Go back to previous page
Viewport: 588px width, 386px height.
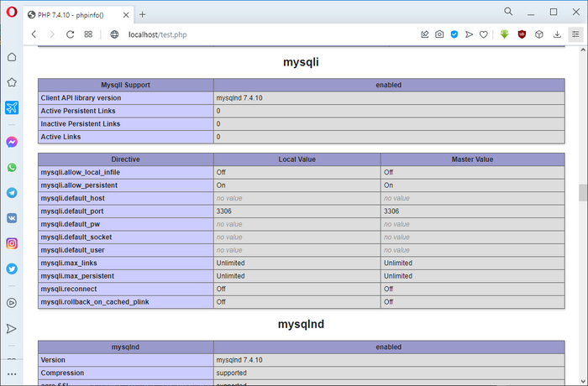pyautogui.click(x=34, y=34)
